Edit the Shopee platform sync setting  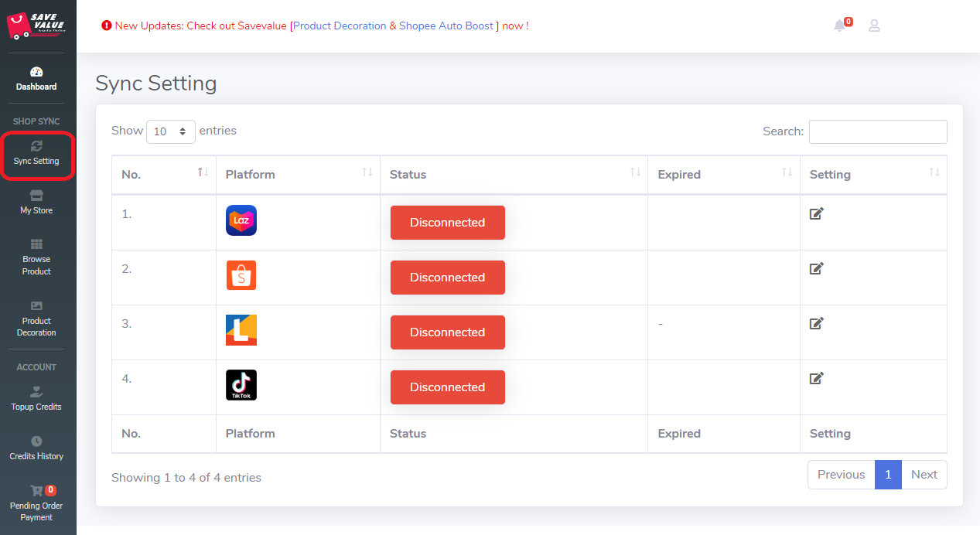(x=816, y=268)
